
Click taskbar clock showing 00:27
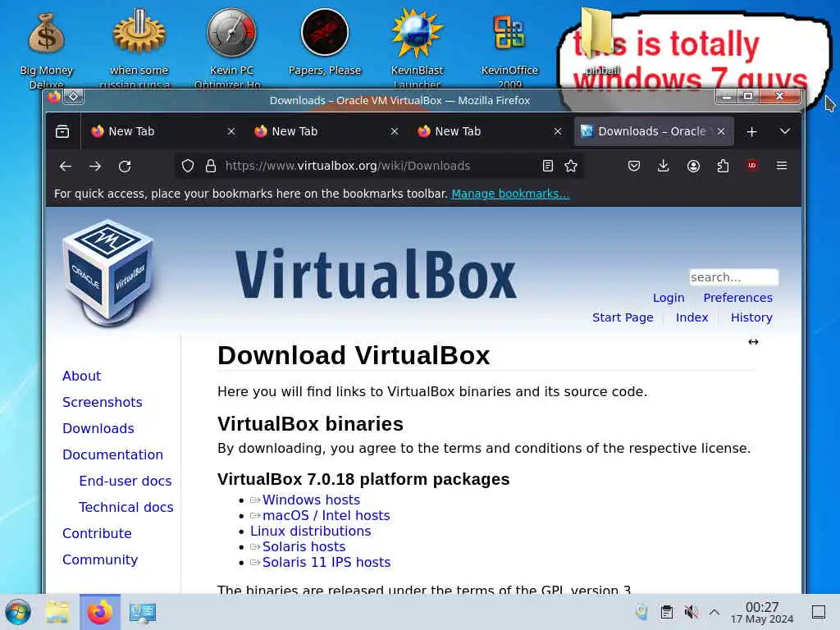pos(762,612)
